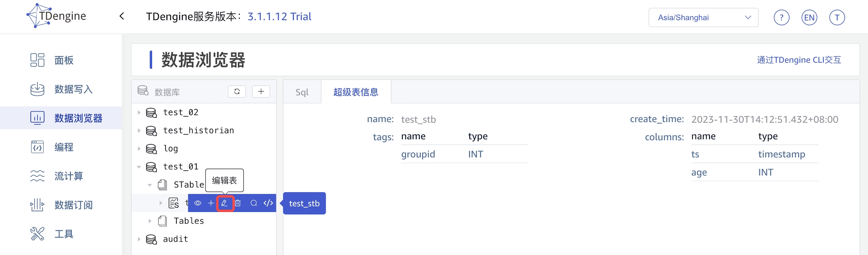Switch to the Sql tab
868x255 pixels.
[x=302, y=92]
